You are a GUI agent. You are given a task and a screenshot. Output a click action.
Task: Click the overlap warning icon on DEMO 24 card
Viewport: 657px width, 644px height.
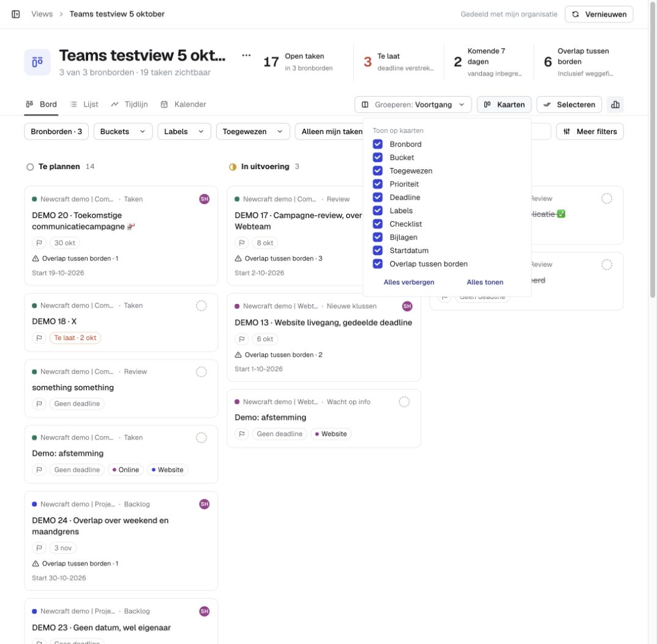pyautogui.click(x=36, y=564)
